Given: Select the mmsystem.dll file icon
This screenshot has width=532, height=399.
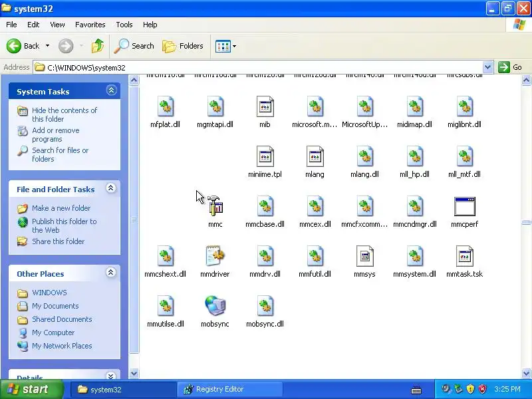Looking at the screenshot, I should [x=414, y=256].
